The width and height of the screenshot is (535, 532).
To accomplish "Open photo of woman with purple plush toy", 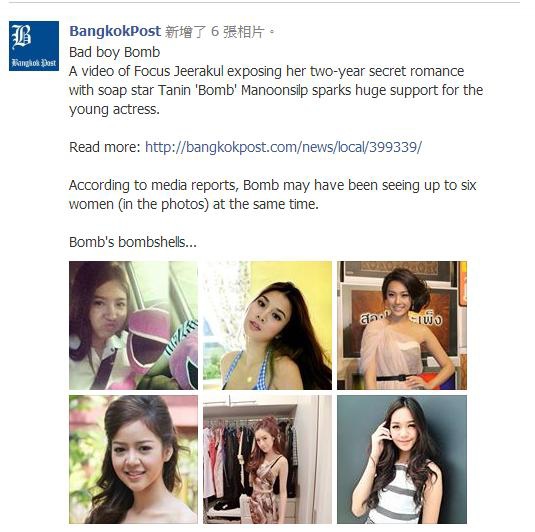I will pos(133,326).
